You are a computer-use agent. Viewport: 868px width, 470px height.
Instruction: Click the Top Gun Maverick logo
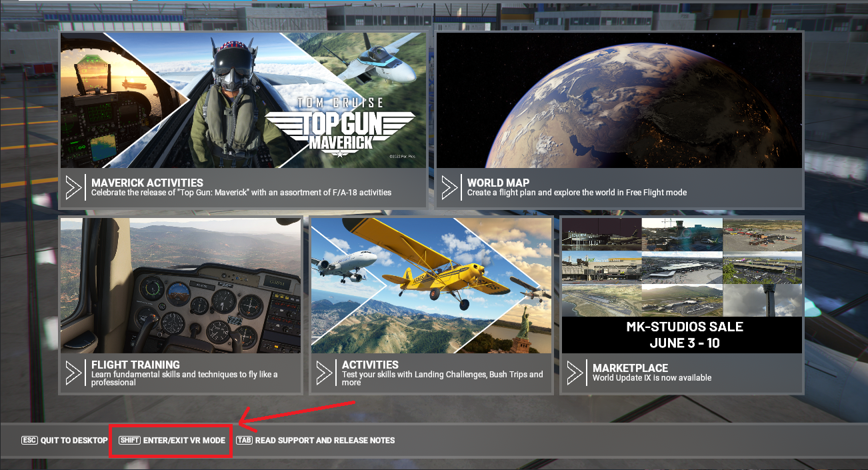coord(340,127)
